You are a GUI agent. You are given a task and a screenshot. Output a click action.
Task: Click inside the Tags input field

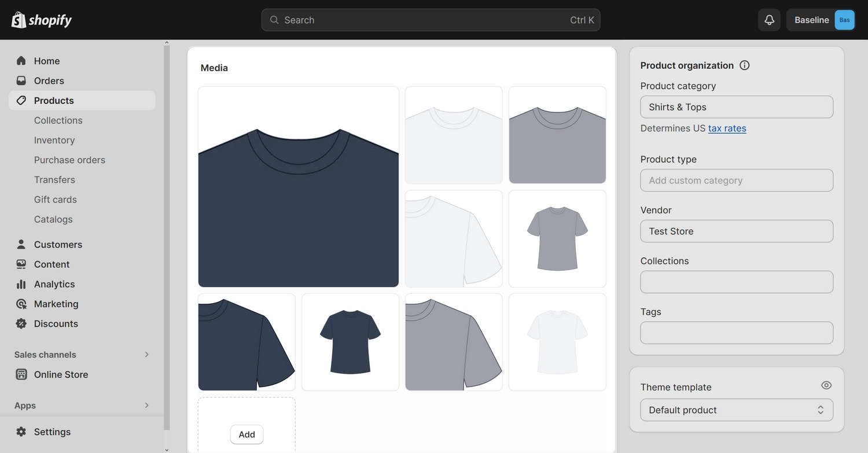pyautogui.click(x=736, y=333)
